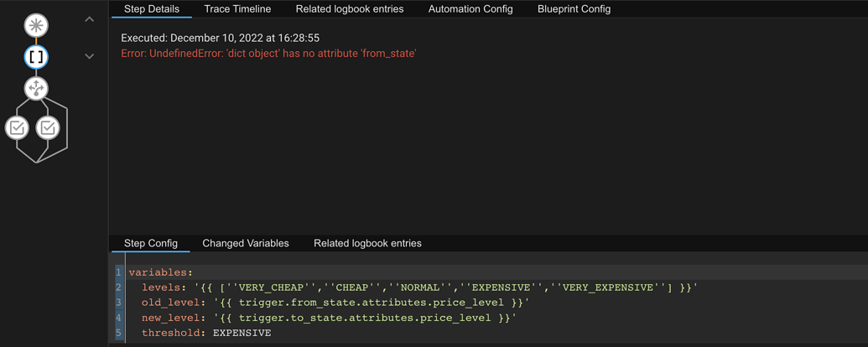868x347 pixels.
Task: Place cursor on the levels code line
Action: point(419,287)
